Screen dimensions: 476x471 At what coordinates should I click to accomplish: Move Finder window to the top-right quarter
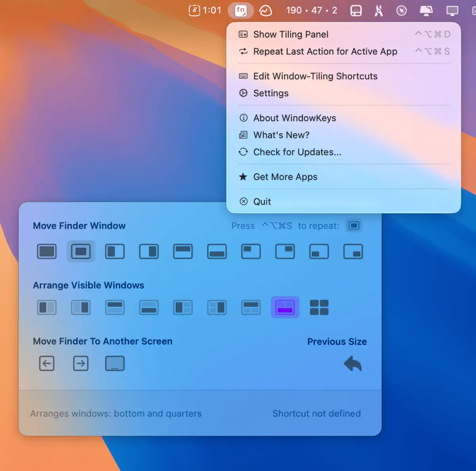tap(285, 251)
